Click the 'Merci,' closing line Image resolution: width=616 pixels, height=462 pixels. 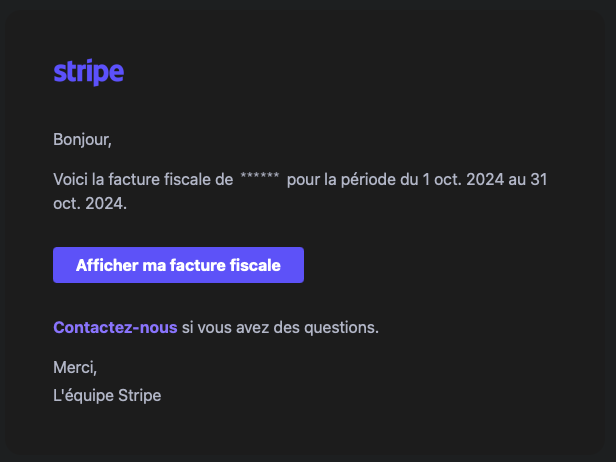(75, 368)
